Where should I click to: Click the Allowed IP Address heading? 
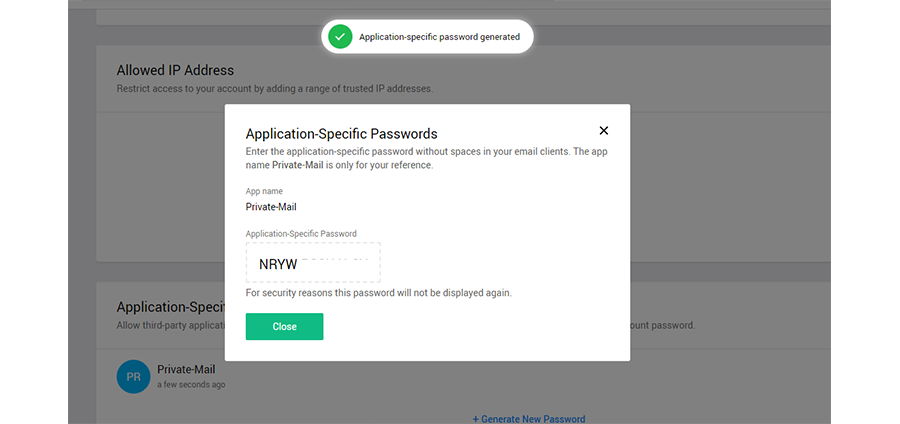175,71
